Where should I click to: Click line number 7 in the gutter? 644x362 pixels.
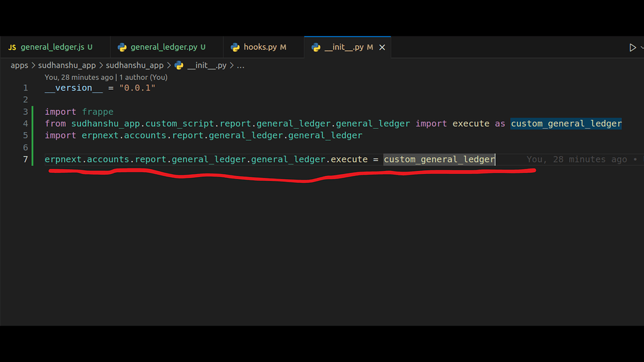(x=25, y=159)
